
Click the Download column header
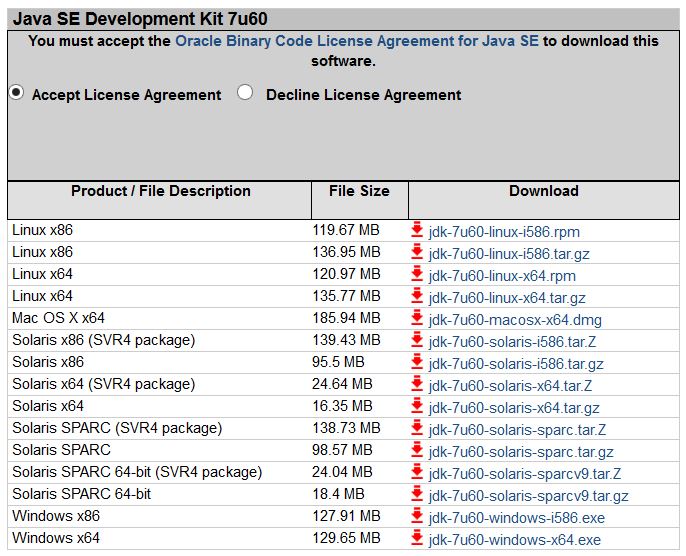(544, 191)
